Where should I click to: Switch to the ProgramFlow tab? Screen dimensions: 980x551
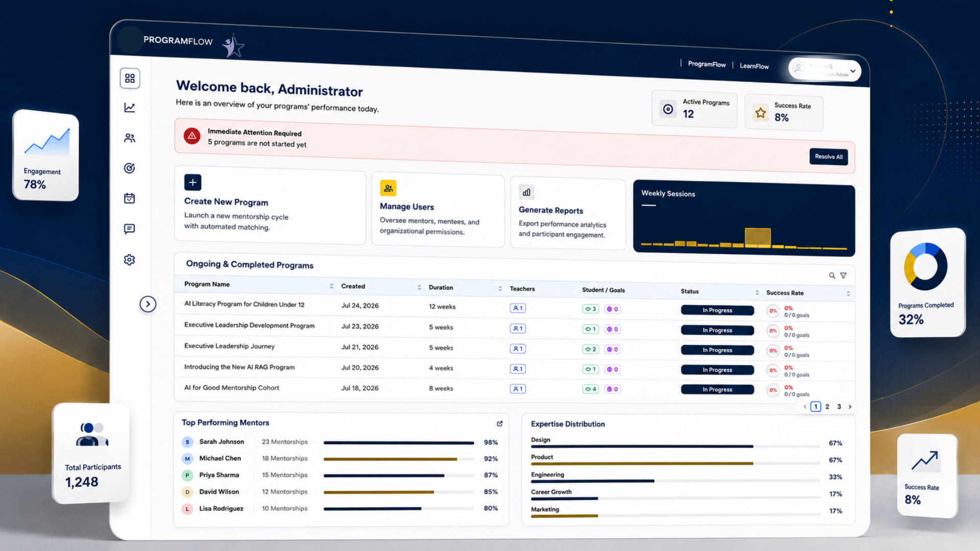pyautogui.click(x=706, y=64)
